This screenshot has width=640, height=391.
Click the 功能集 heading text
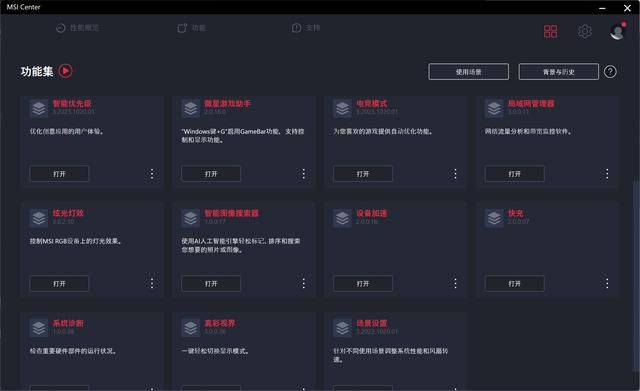[x=37, y=71]
